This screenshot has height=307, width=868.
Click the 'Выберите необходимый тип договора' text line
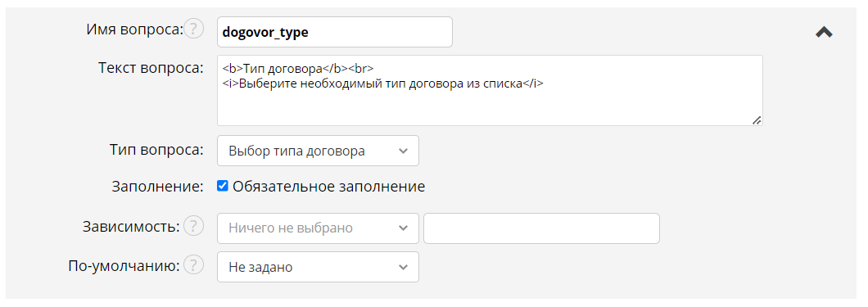click(x=383, y=84)
